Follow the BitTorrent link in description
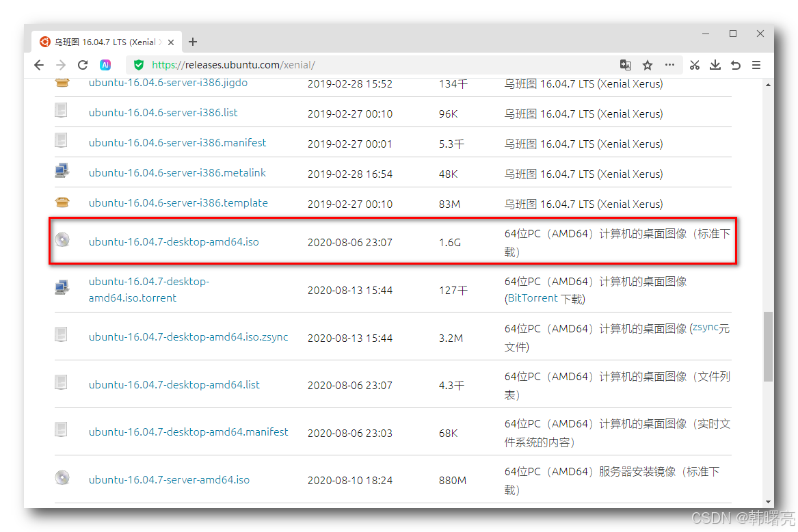Image resolution: width=798 pixels, height=532 pixels. coord(533,298)
